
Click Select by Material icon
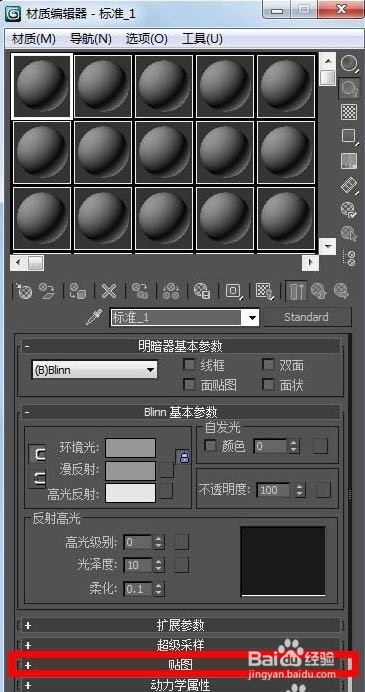pyautogui.click(x=350, y=233)
